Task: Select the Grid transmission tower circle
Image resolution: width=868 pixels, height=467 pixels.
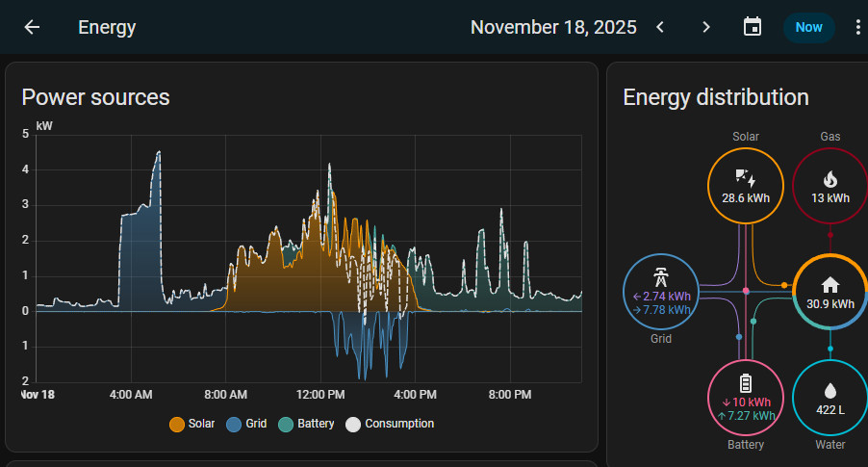Action: point(661,291)
